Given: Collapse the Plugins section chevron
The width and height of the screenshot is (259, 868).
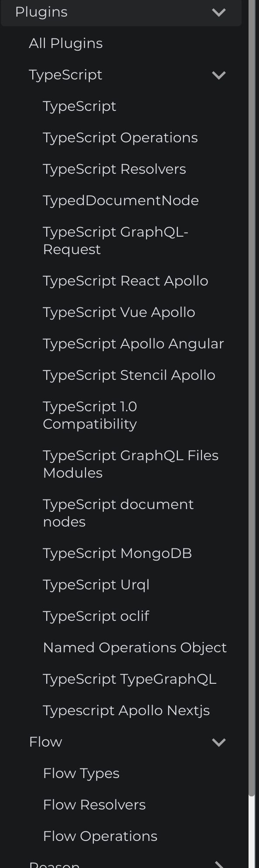Looking at the screenshot, I should pos(218,12).
